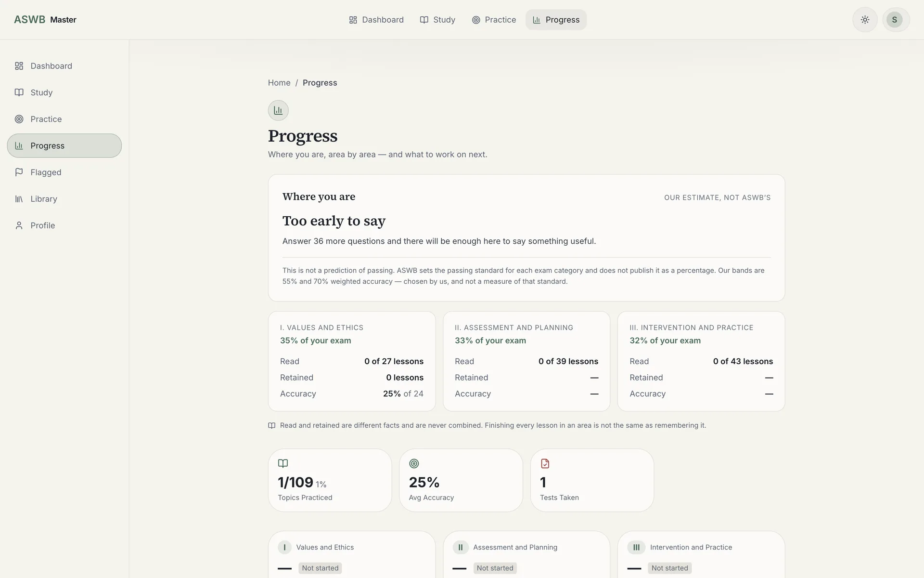
Task: Open the user avatar 'S' menu
Action: (895, 20)
